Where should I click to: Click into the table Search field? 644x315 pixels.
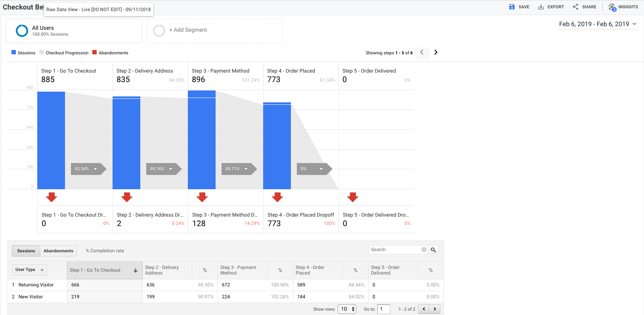pos(395,250)
